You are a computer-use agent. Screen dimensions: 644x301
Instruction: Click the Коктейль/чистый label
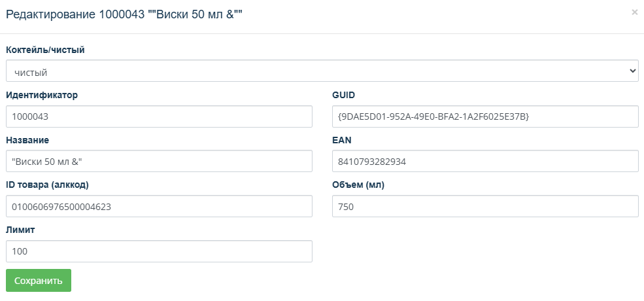pos(45,50)
